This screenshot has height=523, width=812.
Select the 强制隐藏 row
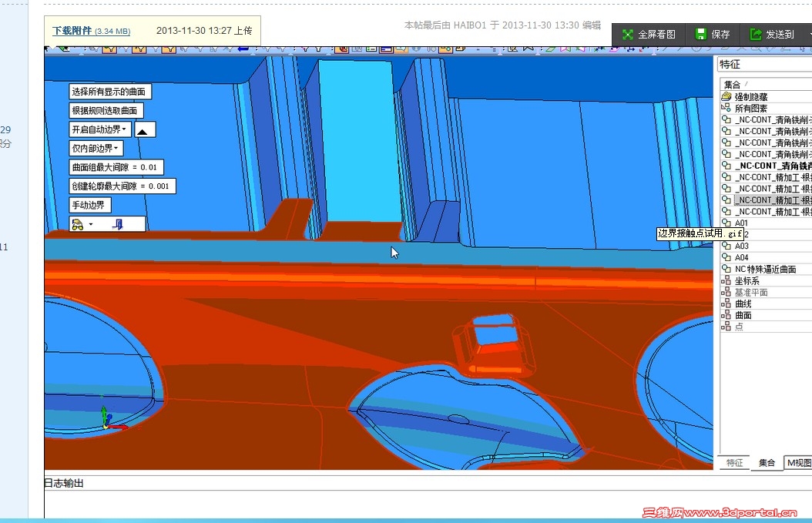(x=766, y=97)
